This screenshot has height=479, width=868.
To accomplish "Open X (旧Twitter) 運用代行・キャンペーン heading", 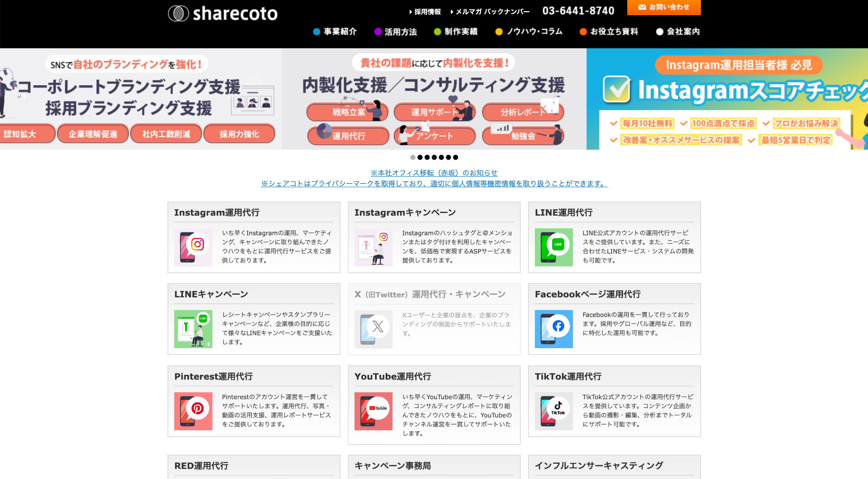I will 430,294.
